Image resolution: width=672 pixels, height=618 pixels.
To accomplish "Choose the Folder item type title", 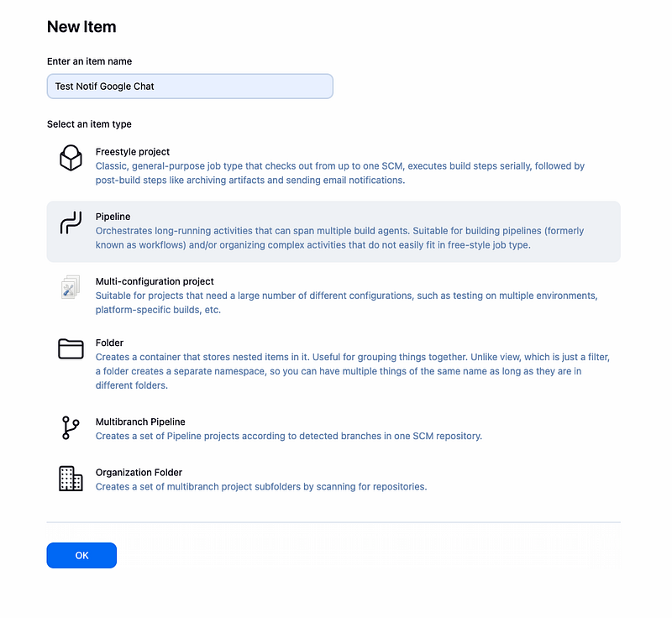I will [109, 343].
